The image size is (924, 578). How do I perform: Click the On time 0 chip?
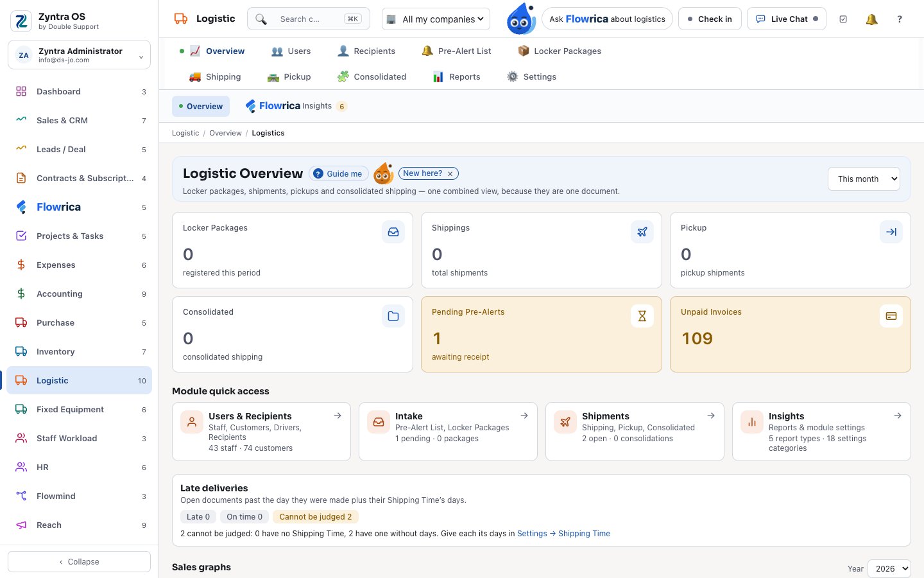pyautogui.click(x=244, y=516)
